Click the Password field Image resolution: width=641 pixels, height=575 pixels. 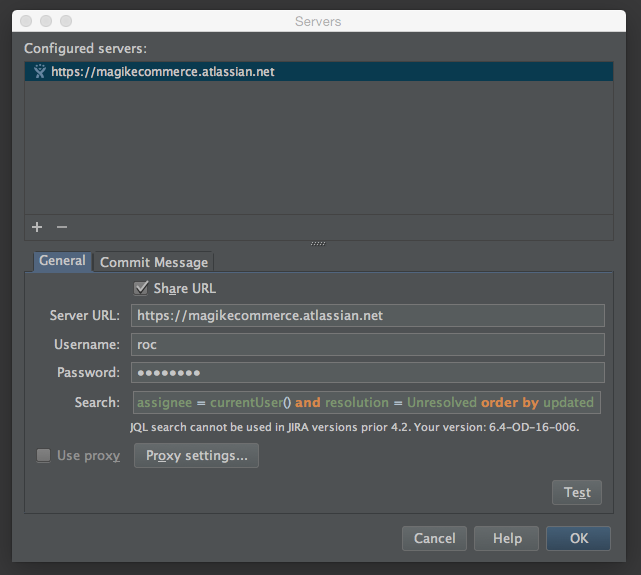click(368, 372)
